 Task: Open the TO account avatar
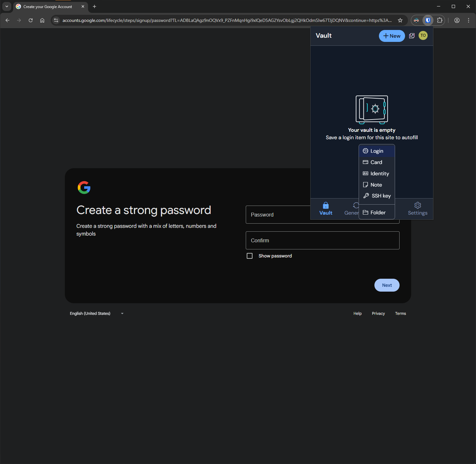(x=423, y=36)
